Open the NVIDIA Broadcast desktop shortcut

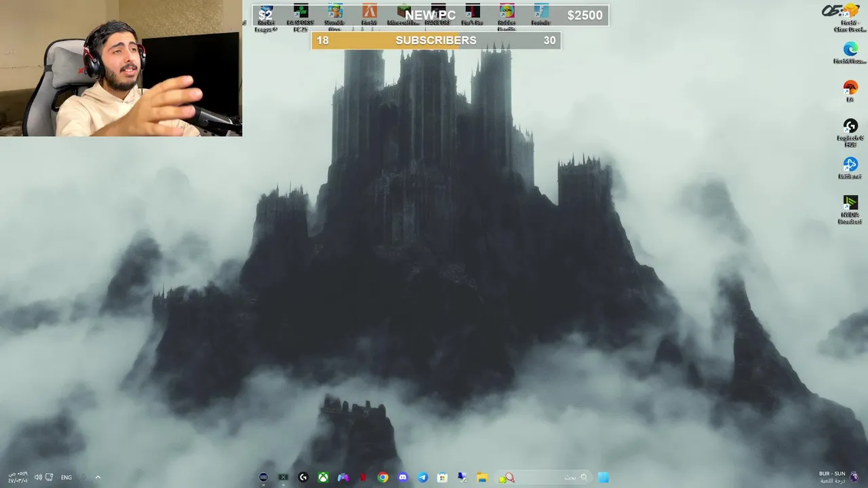pos(850,210)
